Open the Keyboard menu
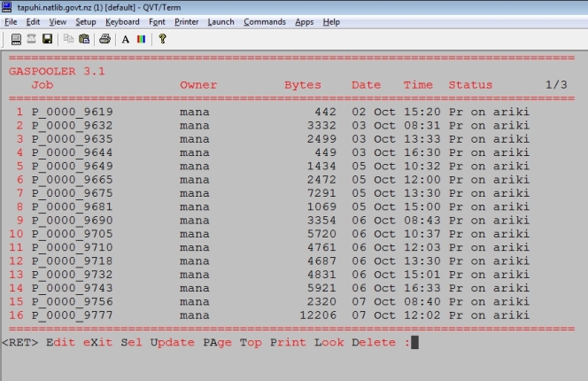This screenshot has height=381, width=588. 122,22
